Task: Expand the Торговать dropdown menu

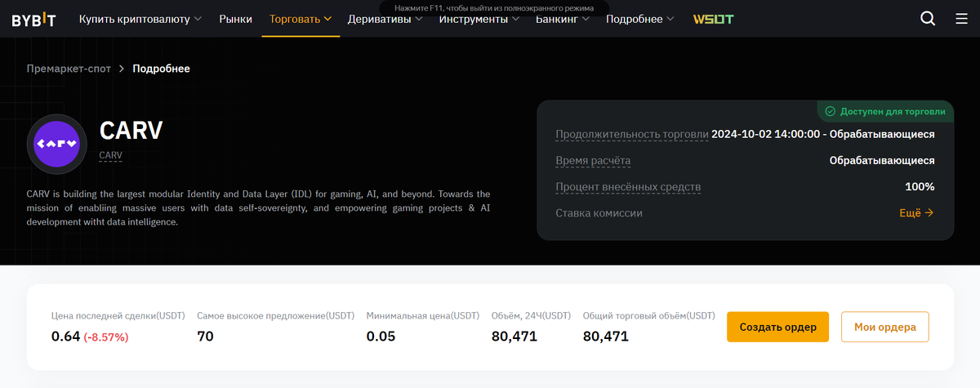Action: (x=301, y=19)
